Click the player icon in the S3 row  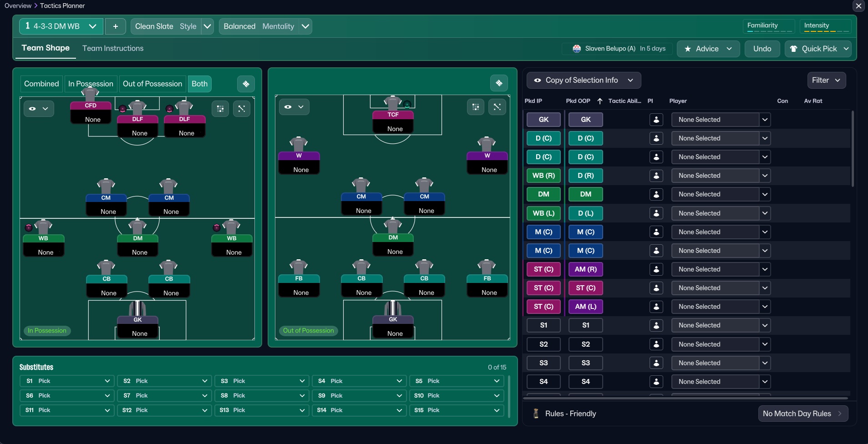tap(656, 363)
